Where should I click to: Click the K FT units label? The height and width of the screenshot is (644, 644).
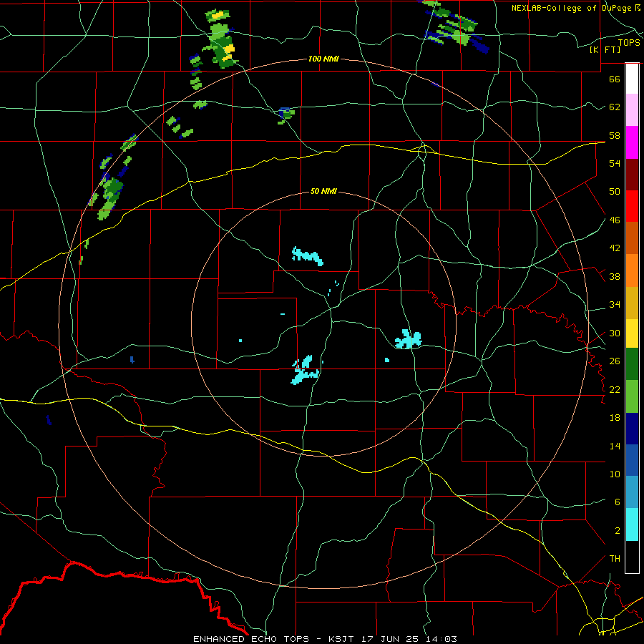pos(605,49)
